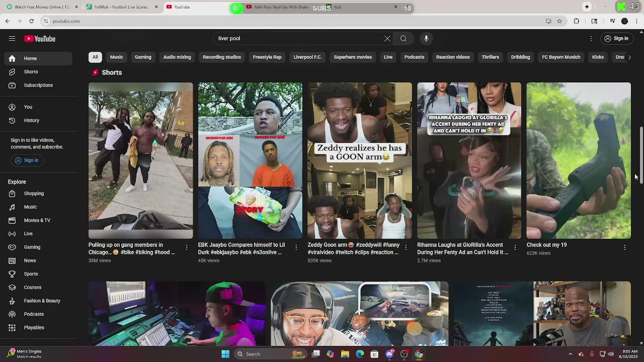Select the Audio mixing filter chip

tap(177, 57)
